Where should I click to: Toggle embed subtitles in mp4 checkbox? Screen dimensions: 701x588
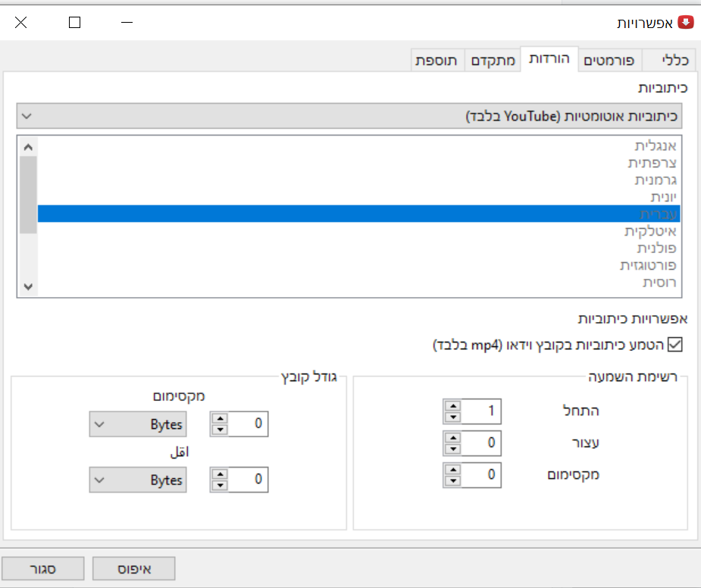[x=674, y=345]
